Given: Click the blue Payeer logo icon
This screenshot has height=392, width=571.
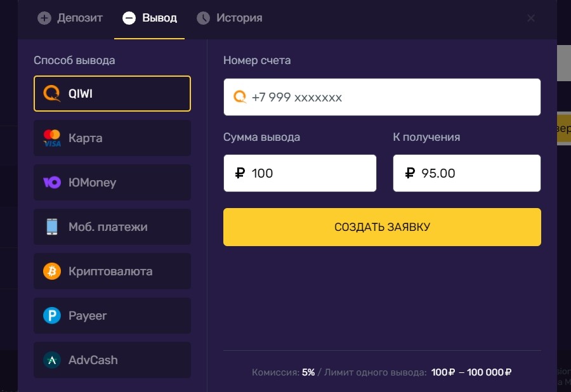Looking at the screenshot, I should (51, 316).
